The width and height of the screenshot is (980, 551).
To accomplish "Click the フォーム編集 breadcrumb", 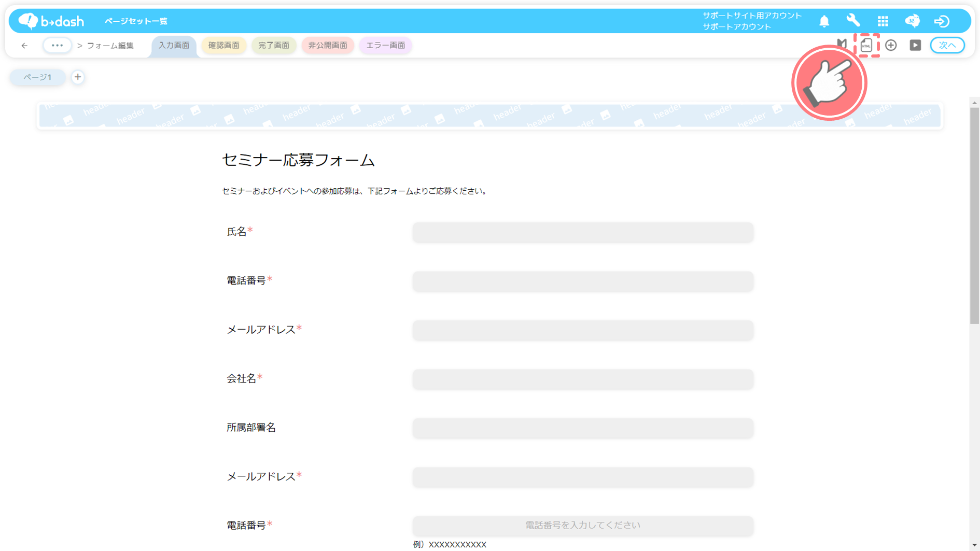I will pos(110,46).
